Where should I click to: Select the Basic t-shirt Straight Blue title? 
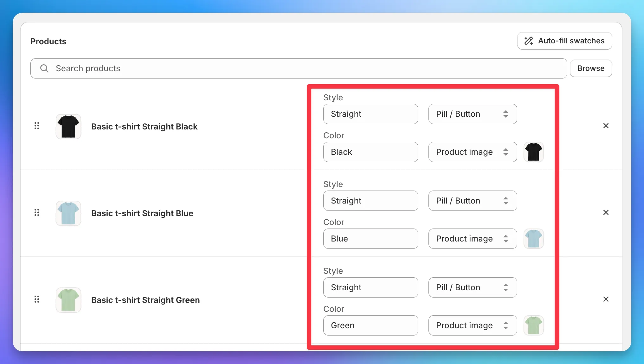(x=142, y=213)
